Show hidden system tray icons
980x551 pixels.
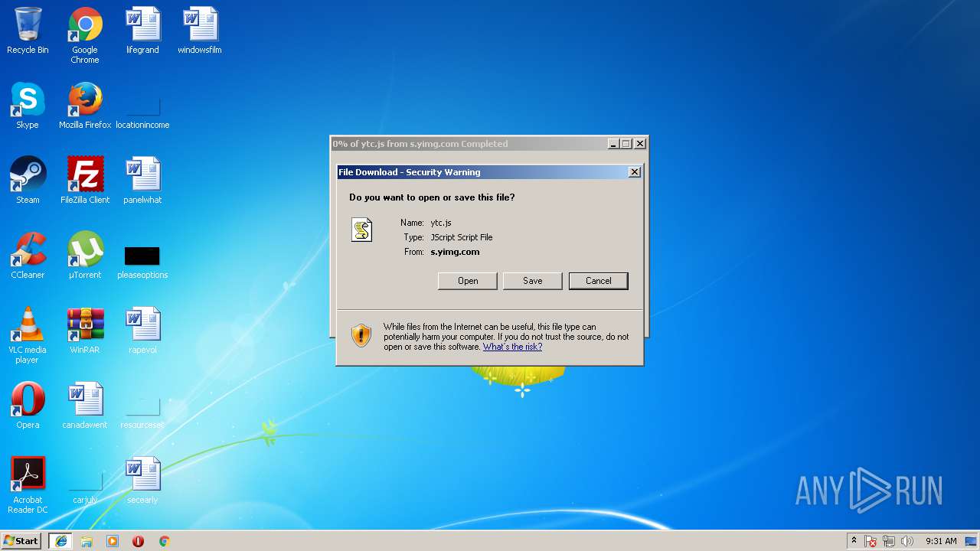tap(854, 541)
